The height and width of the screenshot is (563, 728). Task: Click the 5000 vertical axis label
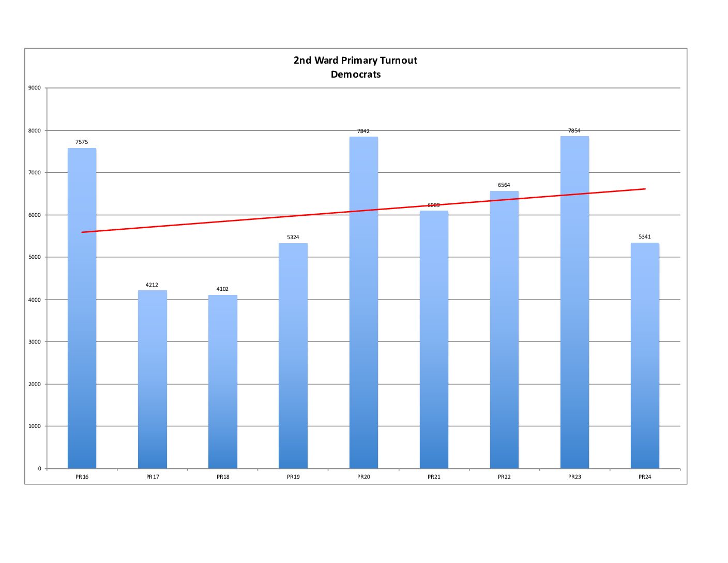(35, 257)
